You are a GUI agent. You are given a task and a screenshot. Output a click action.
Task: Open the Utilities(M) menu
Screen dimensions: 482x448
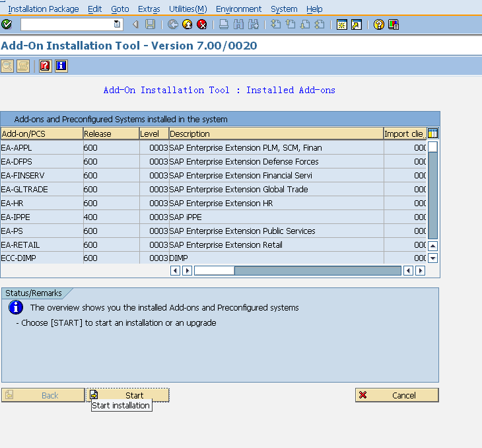pos(188,9)
